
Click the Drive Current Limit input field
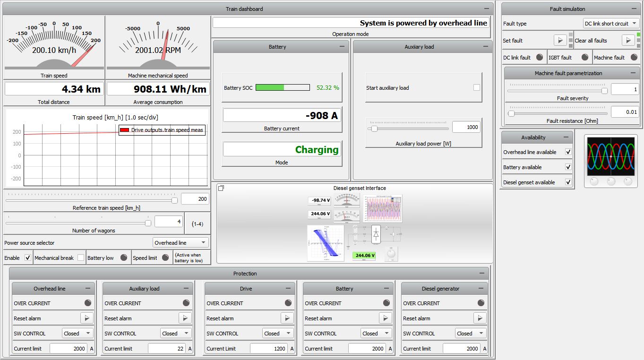coord(268,349)
